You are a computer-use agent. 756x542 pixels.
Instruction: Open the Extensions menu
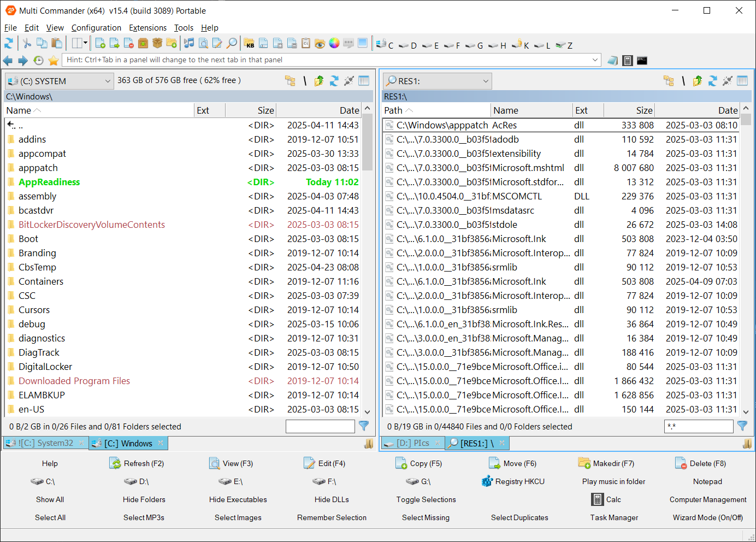tap(147, 28)
